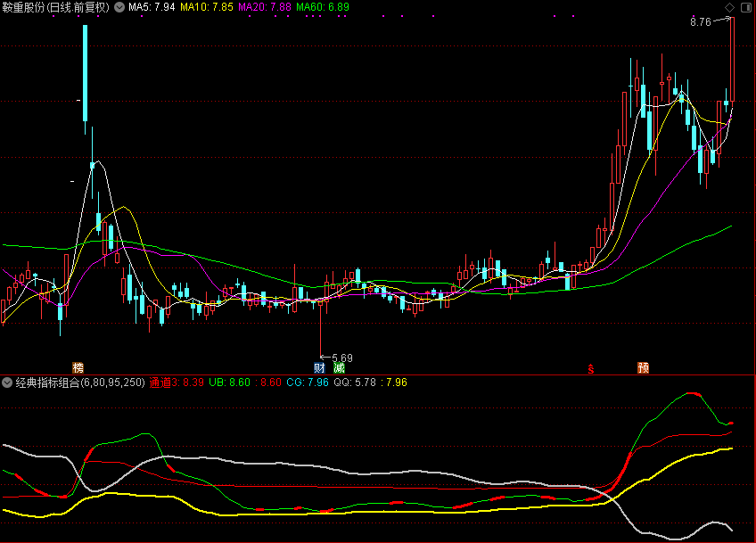Select the CG: 7.96 value
This screenshot has height=543, width=756.
pyautogui.click(x=307, y=383)
